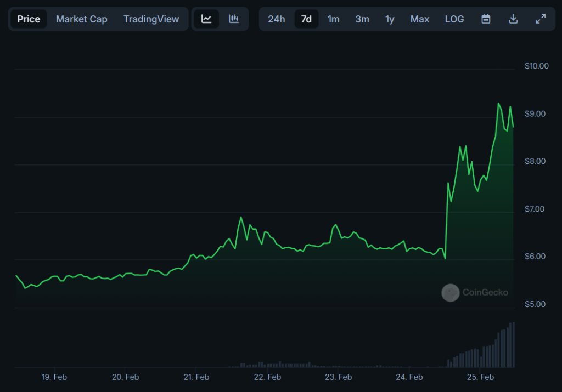Open the TradingView tab
This screenshot has height=392, width=562.
point(151,19)
